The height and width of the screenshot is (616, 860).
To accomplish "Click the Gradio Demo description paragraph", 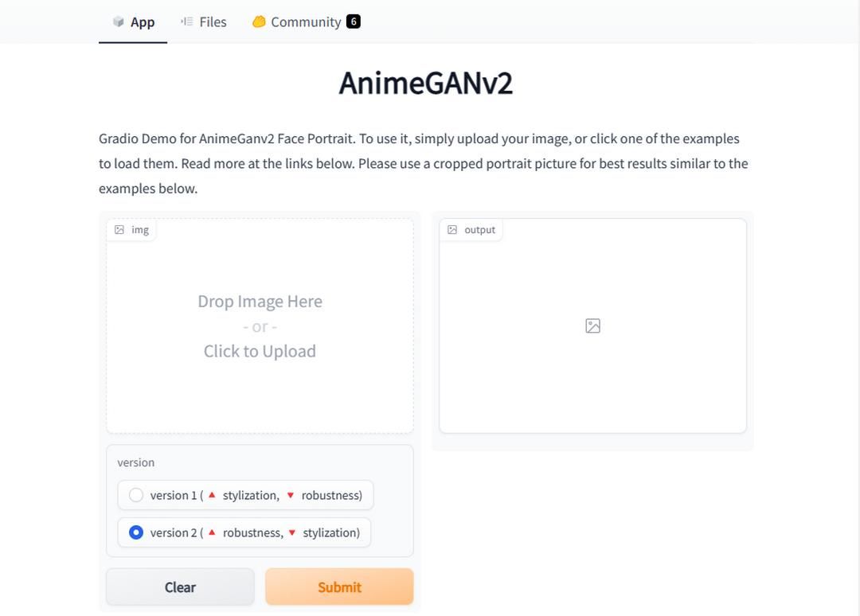I will point(424,163).
